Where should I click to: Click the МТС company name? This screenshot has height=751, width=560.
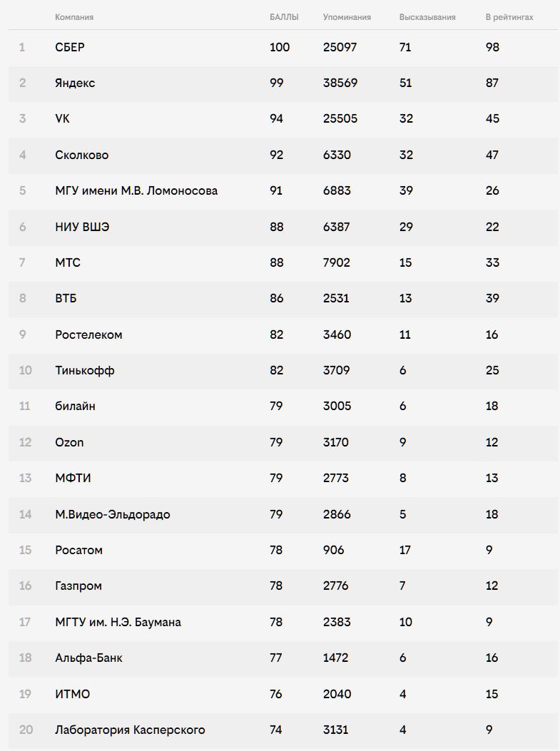point(68,262)
